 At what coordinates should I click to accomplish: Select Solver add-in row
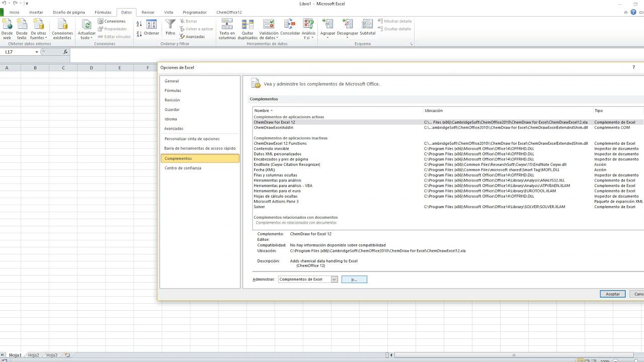pyautogui.click(x=448, y=207)
